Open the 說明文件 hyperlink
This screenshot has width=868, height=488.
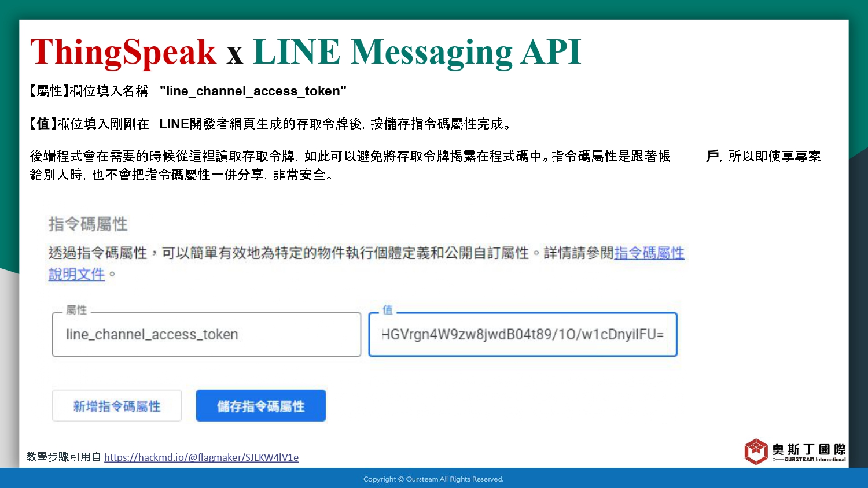click(76, 275)
